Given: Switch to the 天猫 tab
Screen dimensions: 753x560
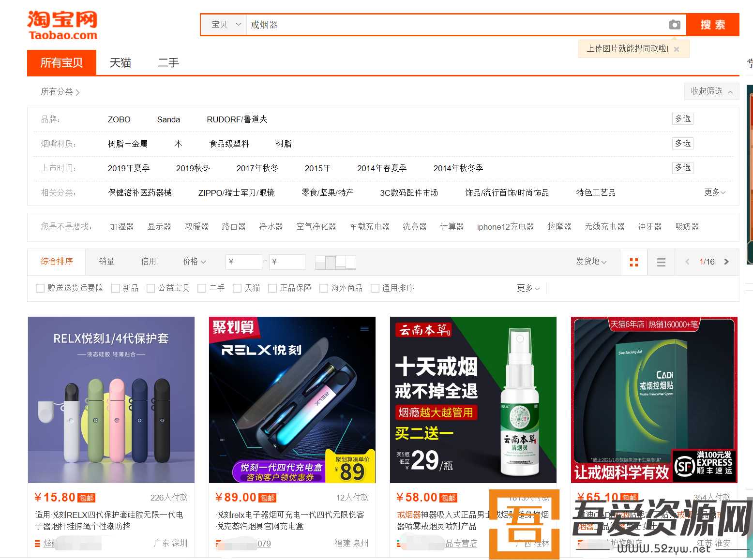Looking at the screenshot, I should coord(120,62).
